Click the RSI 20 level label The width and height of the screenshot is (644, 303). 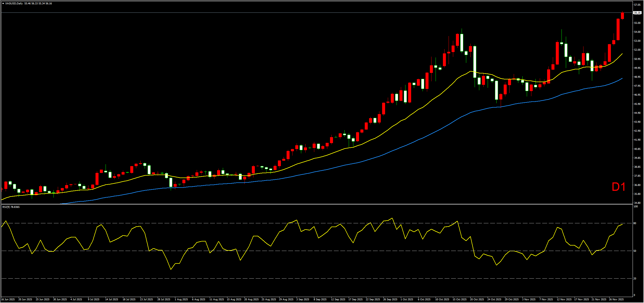[x=635, y=279]
